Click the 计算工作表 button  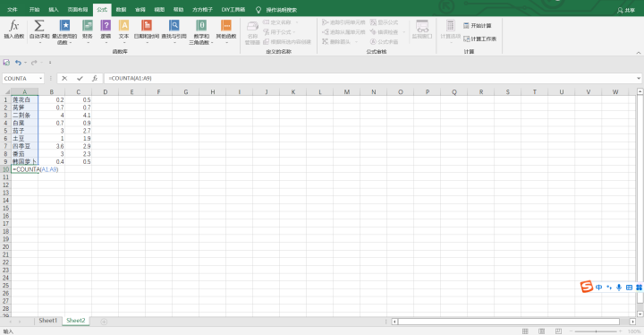480,39
